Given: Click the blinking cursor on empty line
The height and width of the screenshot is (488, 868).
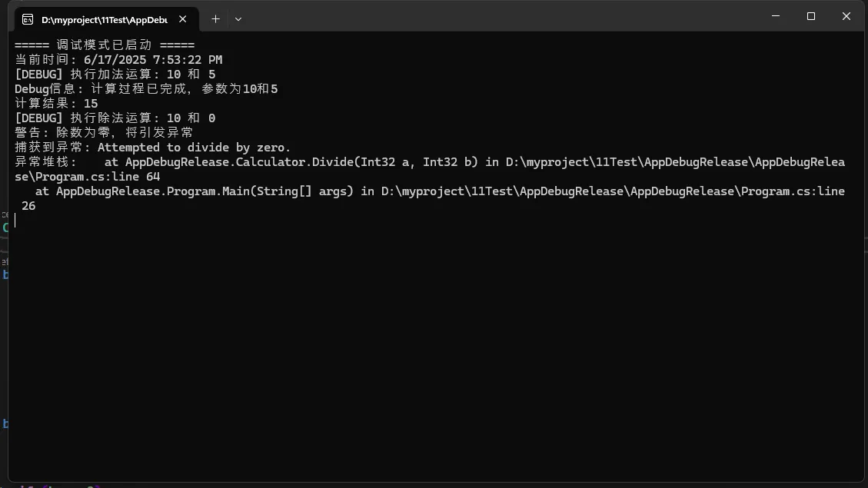Looking at the screenshot, I should point(15,221).
